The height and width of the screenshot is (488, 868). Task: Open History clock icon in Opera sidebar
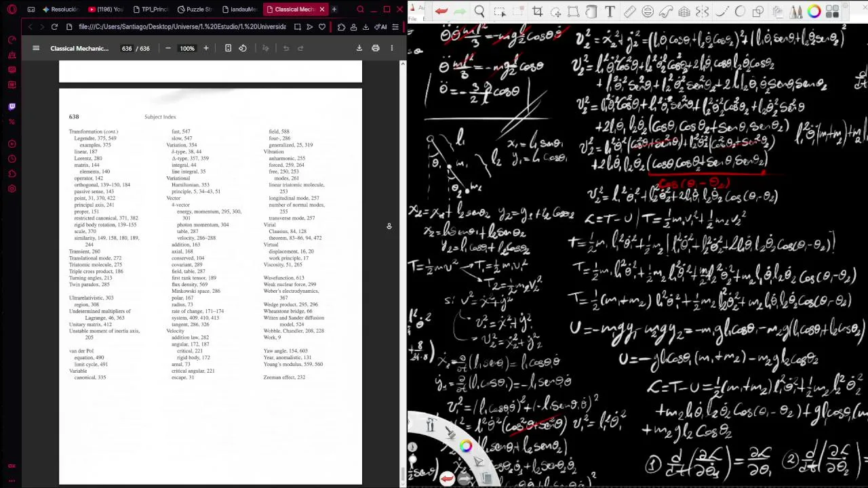[x=12, y=159]
